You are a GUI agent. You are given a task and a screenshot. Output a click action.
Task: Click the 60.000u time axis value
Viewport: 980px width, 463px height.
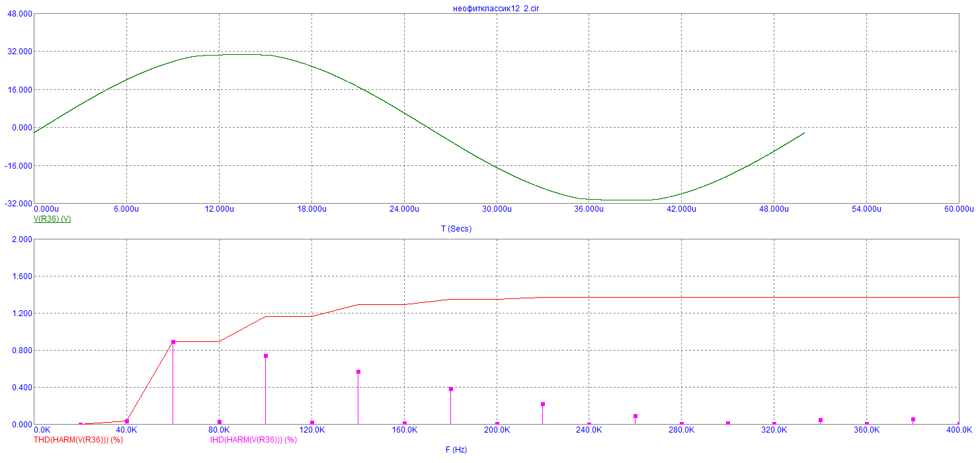[959, 209]
